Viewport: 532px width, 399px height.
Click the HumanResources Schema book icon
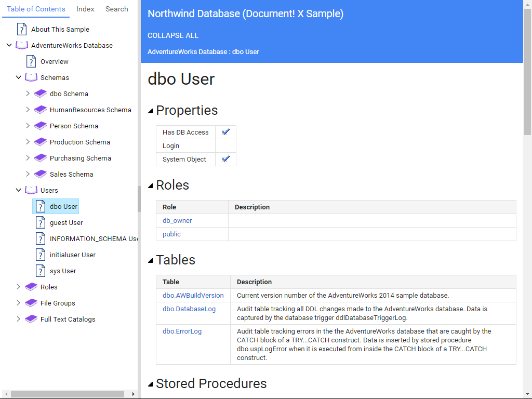[41, 110]
